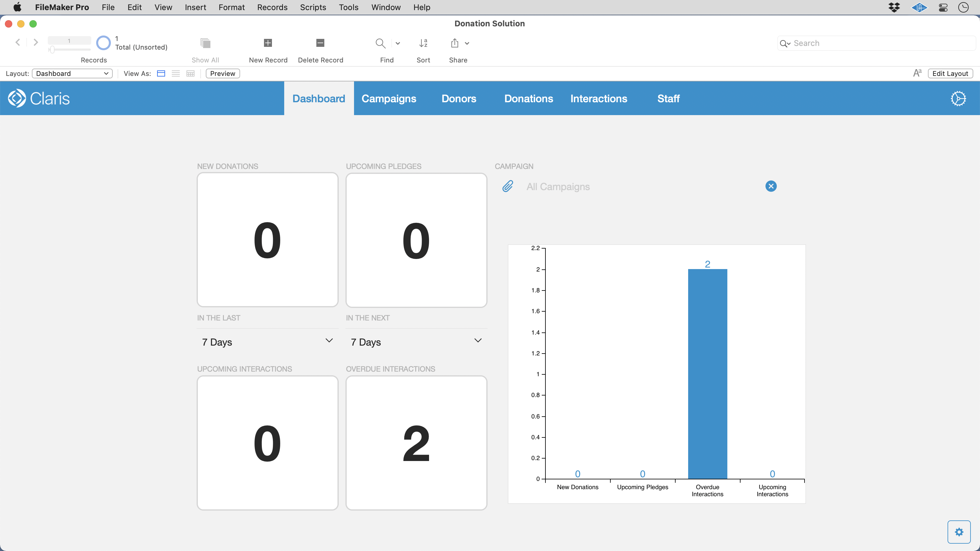Click the Preview button
This screenshot has width=980, height=551.
pyautogui.click(x=223, y=73)
